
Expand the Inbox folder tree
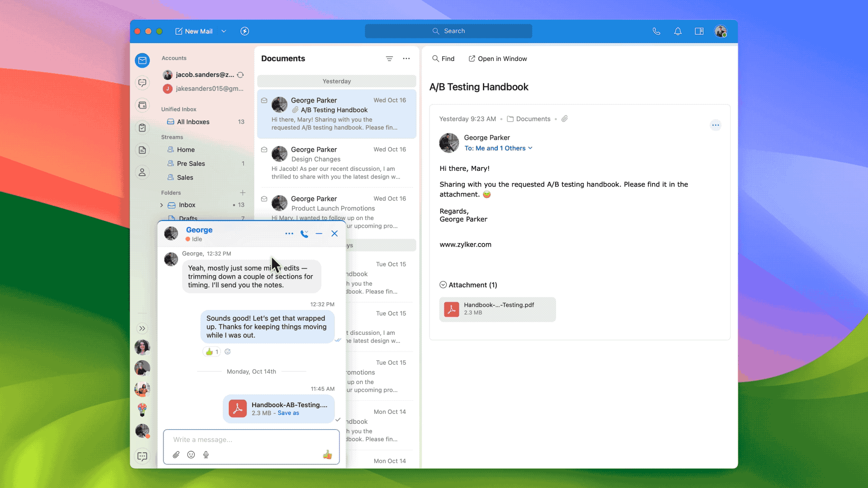162,205
